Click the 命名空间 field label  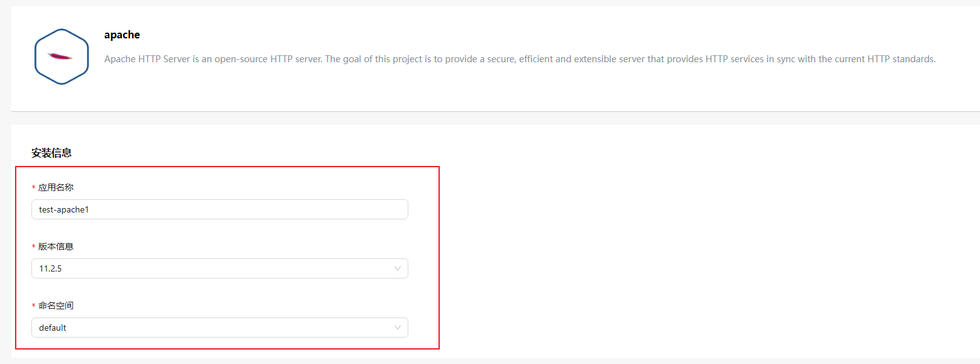coord(56,306)
